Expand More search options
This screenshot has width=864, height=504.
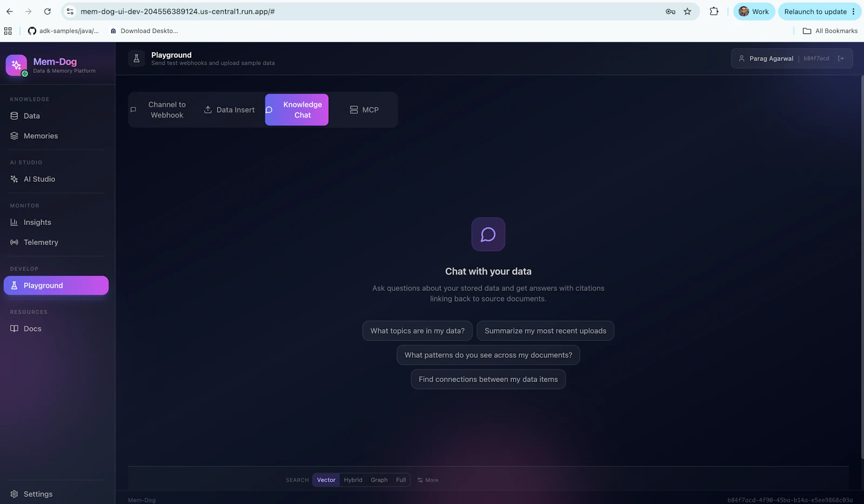coord(428,480)
